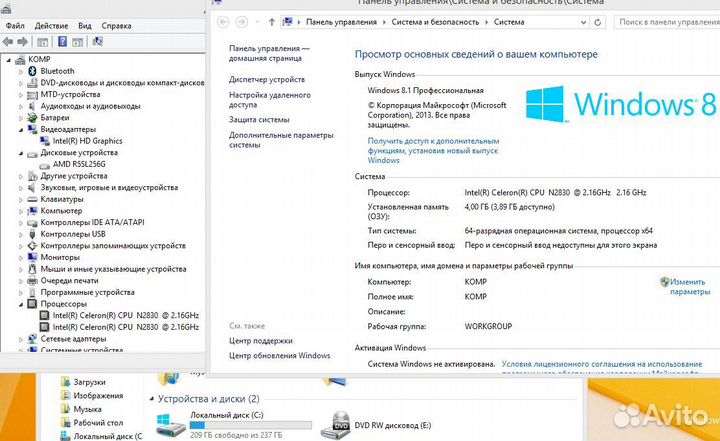Open Панель управления — домашняя страница link
The image size is (720, 441).
[270, 53]
